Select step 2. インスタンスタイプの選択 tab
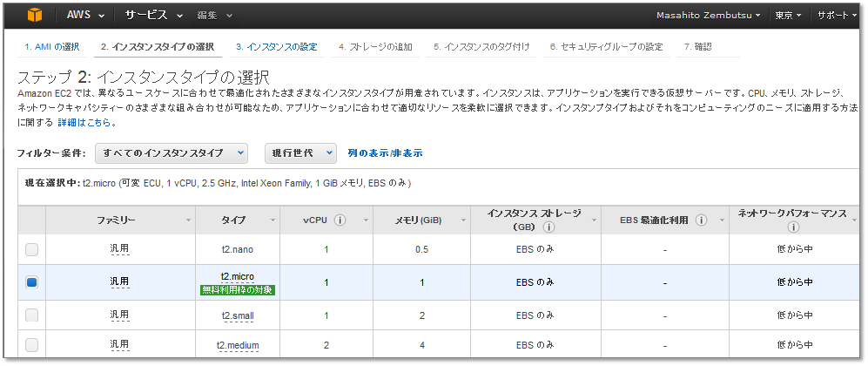This screenshot has width=868, height=366. tap(158, 47)
